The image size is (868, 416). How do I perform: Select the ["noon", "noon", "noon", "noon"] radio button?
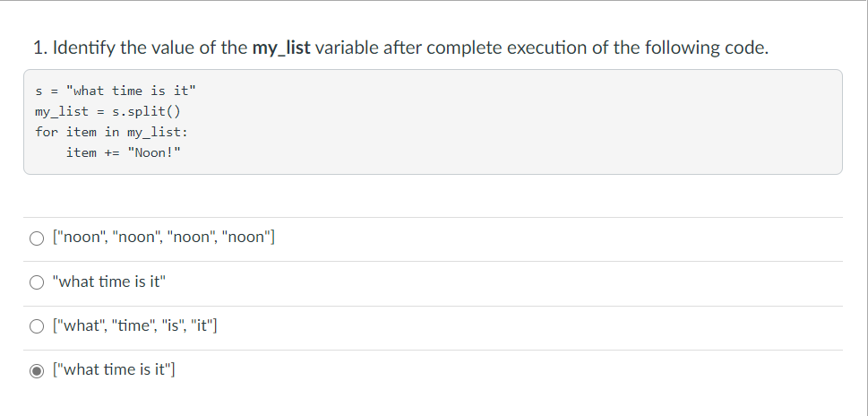[37, 238]
